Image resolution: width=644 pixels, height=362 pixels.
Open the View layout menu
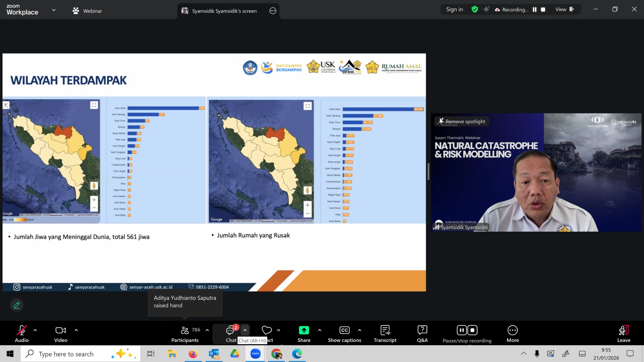564,9
